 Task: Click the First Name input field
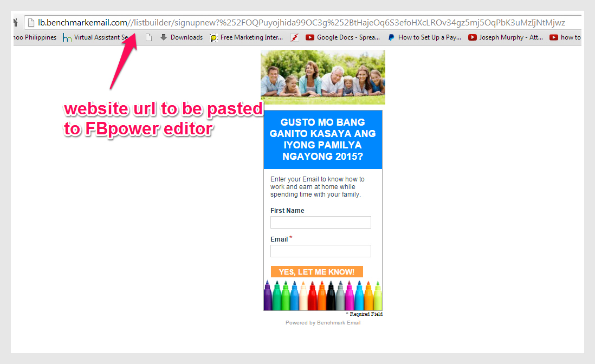(320, 223)
